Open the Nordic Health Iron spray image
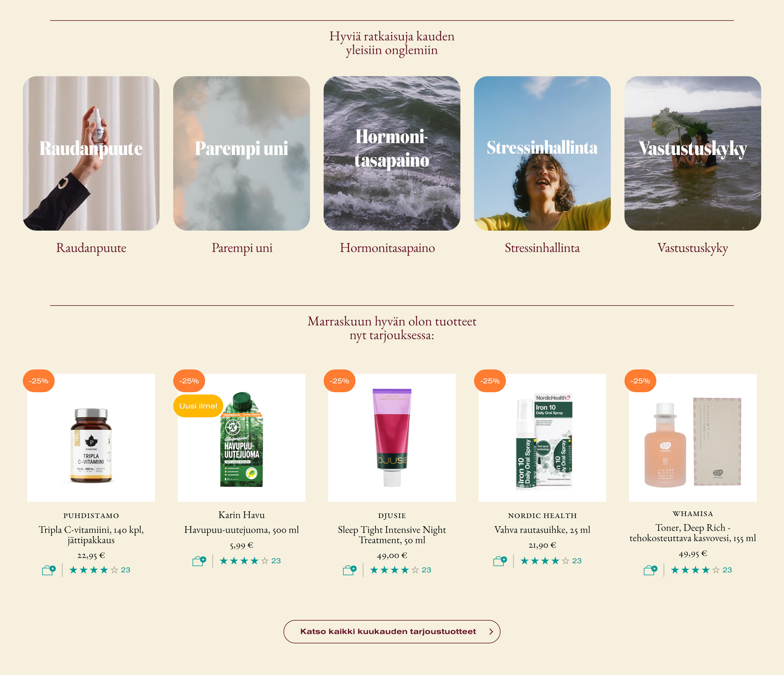The image size is (784, 675). point(542,438)
